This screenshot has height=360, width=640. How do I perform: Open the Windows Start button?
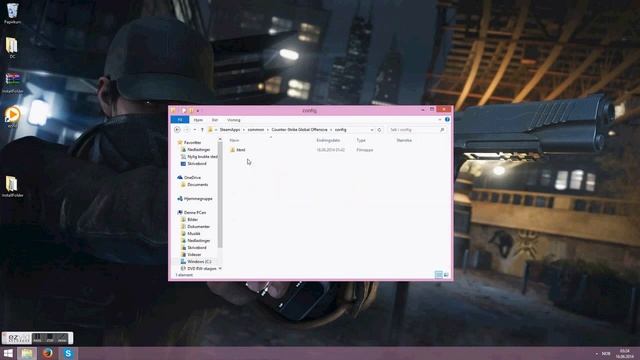(x=8, y=353)
